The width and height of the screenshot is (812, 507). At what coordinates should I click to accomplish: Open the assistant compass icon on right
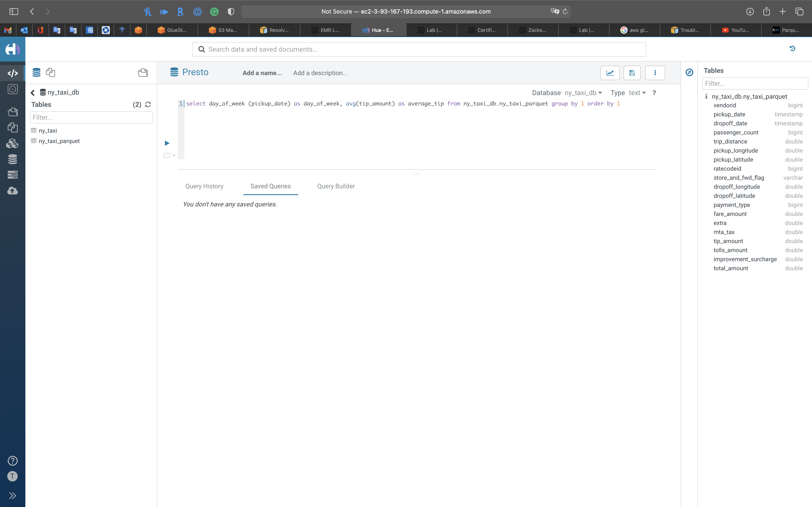coord(689,72)
